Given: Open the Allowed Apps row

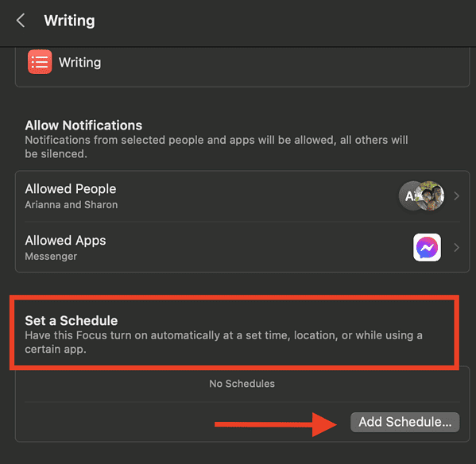Looking at the screenshot, I should pyautogui.click(x=242, y=247).
